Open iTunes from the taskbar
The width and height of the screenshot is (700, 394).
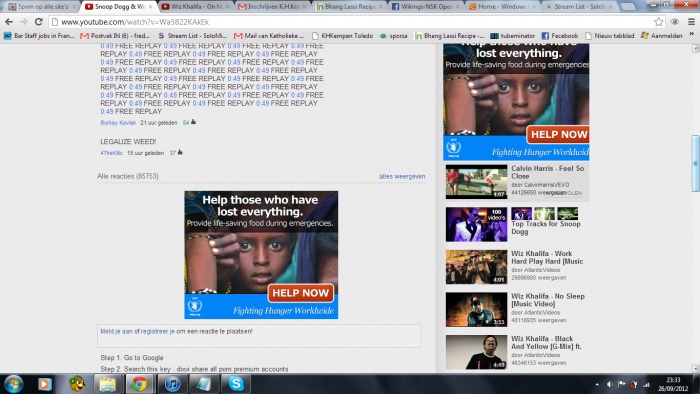(x=172, y=384)
